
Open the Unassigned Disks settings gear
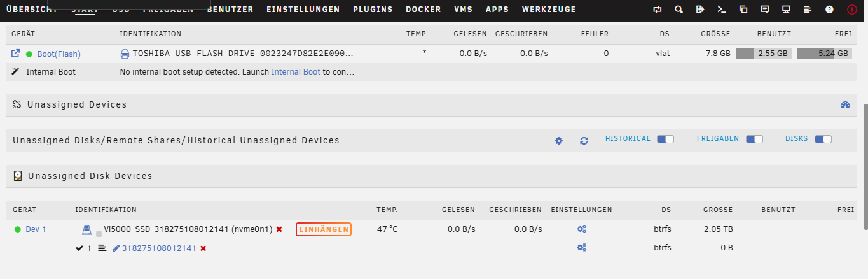click(x=559, y=140)
